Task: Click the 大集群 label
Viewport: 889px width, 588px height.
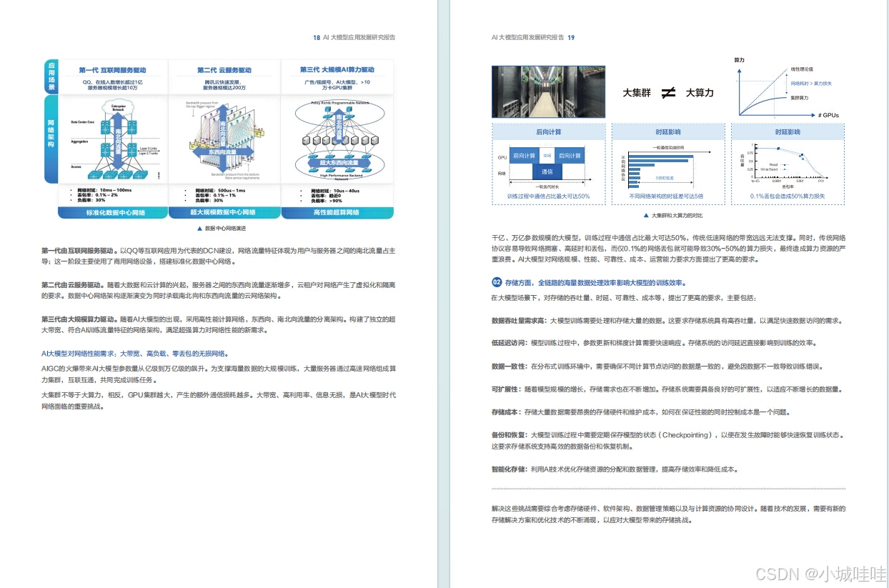Action: tap(637, 93)
